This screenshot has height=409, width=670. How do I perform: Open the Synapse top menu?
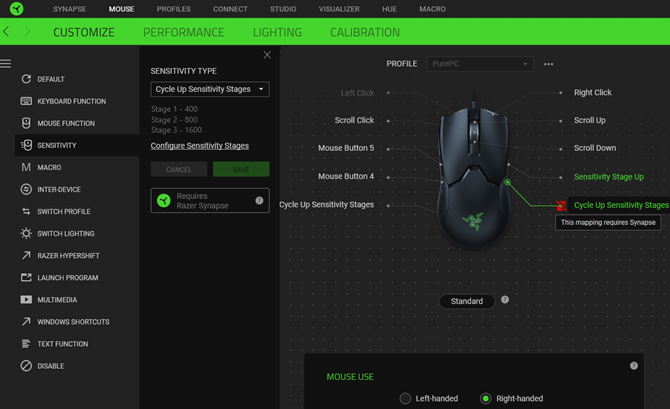click(70, 9)
